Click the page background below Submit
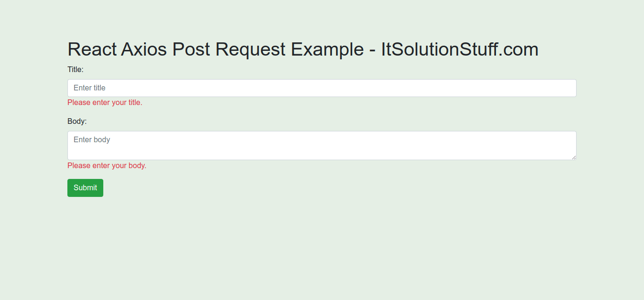This screenshot has height=300, width=644. point(322,235)
